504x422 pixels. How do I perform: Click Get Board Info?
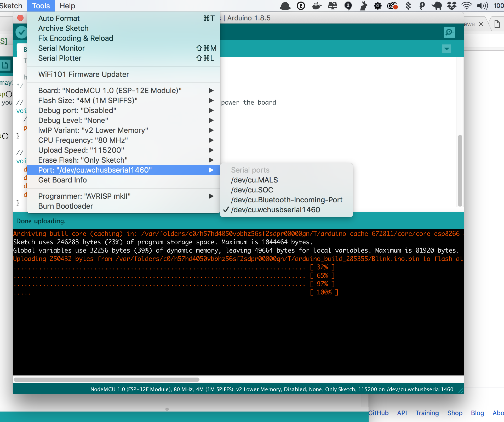tap(62, 180)
